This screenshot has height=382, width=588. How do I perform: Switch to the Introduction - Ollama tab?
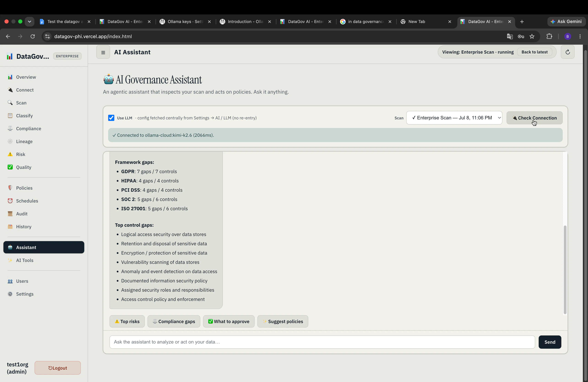pyautogui.click(x=246, y=21)
